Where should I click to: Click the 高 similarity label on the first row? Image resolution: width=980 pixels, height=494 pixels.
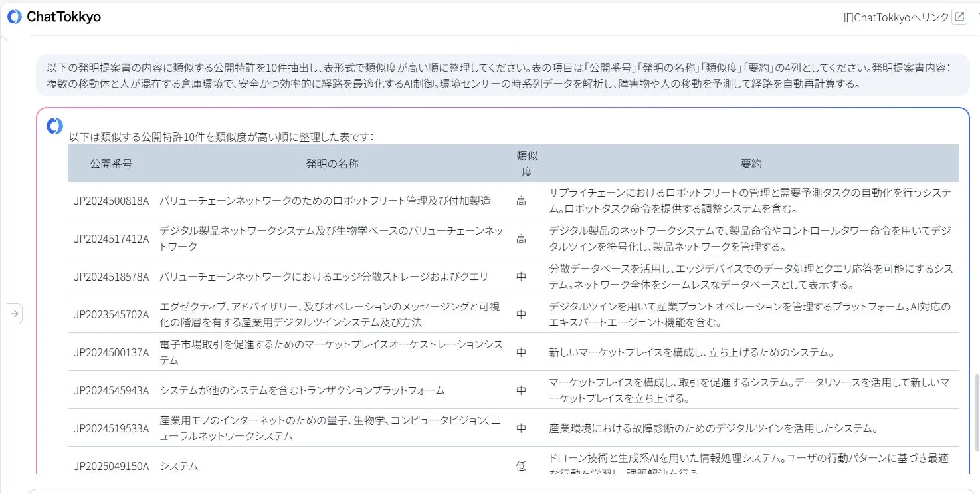[522, 201]
